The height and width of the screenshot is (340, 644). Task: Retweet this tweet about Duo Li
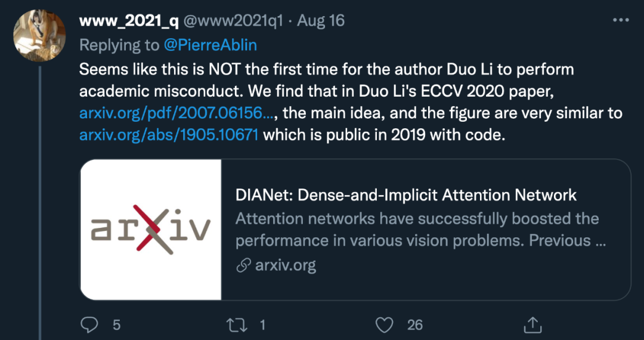click(x=237, y=325)
